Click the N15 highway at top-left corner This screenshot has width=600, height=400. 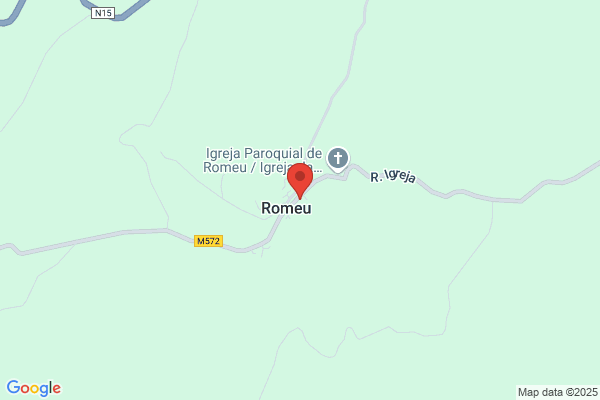13,13
